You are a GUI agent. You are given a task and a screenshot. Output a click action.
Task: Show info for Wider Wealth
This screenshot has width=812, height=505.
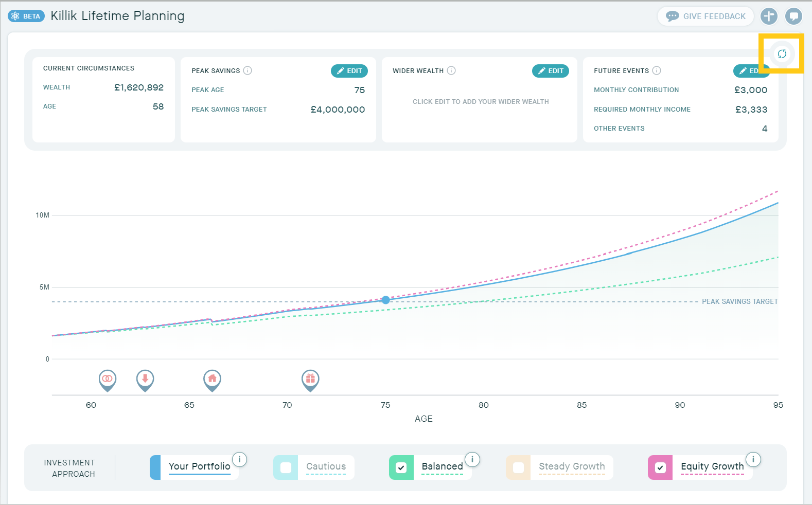[451, 70]
